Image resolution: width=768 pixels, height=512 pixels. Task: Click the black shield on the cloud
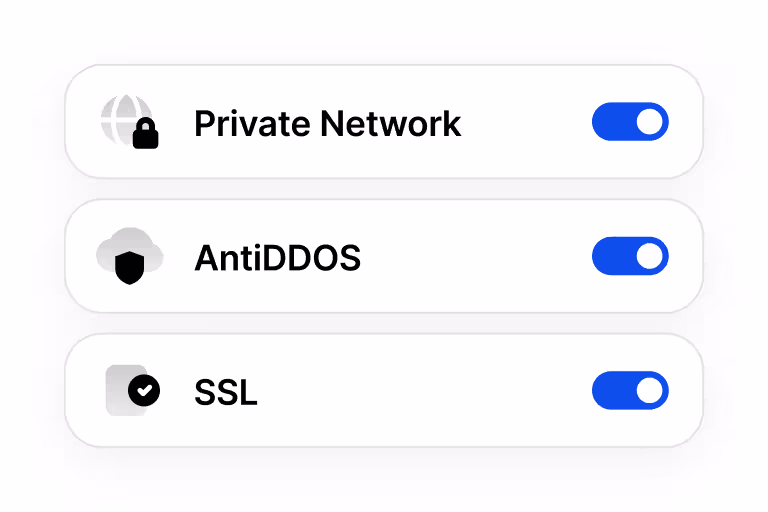(130, 268)
